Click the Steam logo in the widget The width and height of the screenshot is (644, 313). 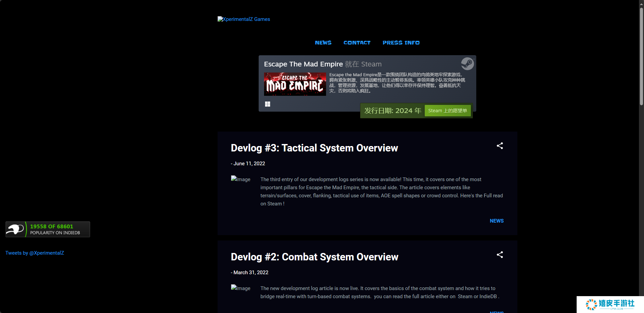click(467, 64)
